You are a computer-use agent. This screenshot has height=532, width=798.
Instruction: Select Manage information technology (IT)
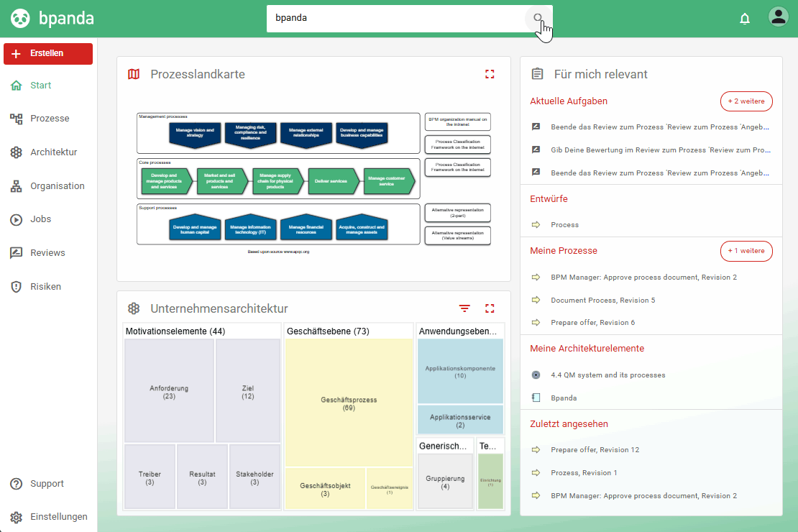coord(250,228)
